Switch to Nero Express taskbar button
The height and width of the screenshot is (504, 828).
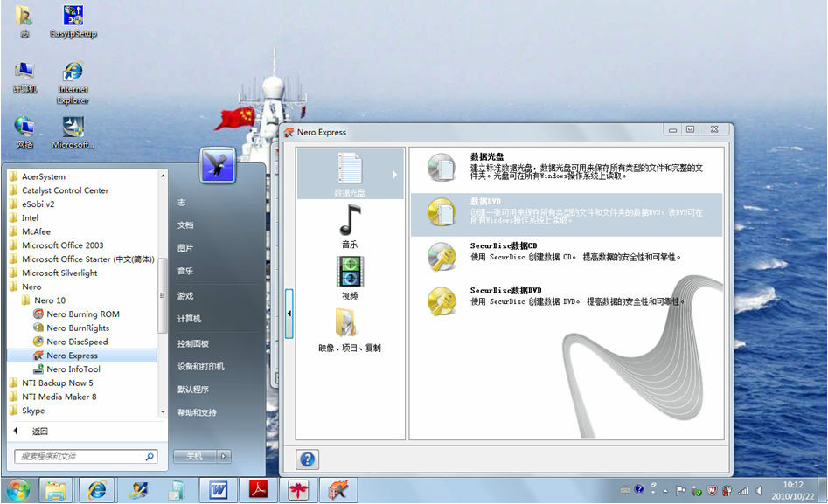click(338, 491)
